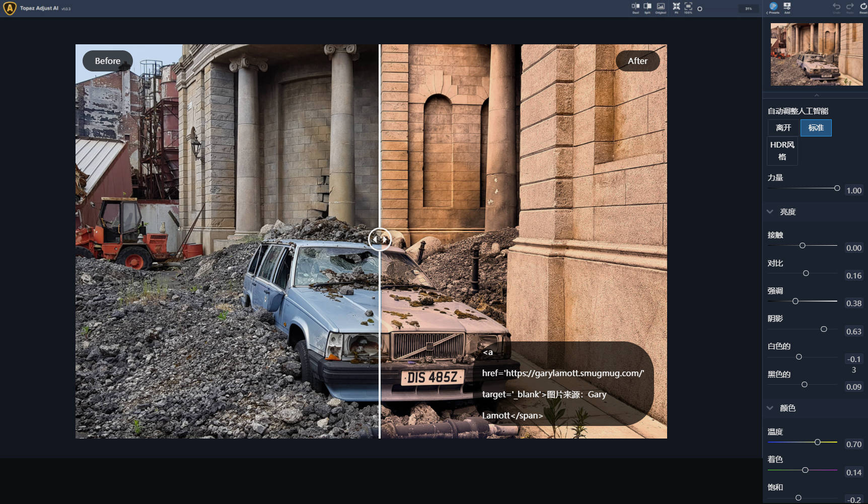Image resolution: width=868 pixels, height=504 pixels.
Task: Click the 力量 value field 1.00
Action: [x=854, y=191]
